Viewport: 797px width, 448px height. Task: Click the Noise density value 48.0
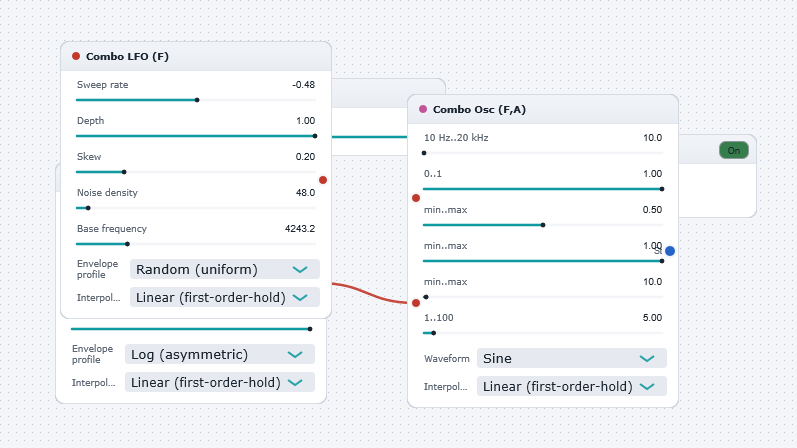[x=305, y=193]
